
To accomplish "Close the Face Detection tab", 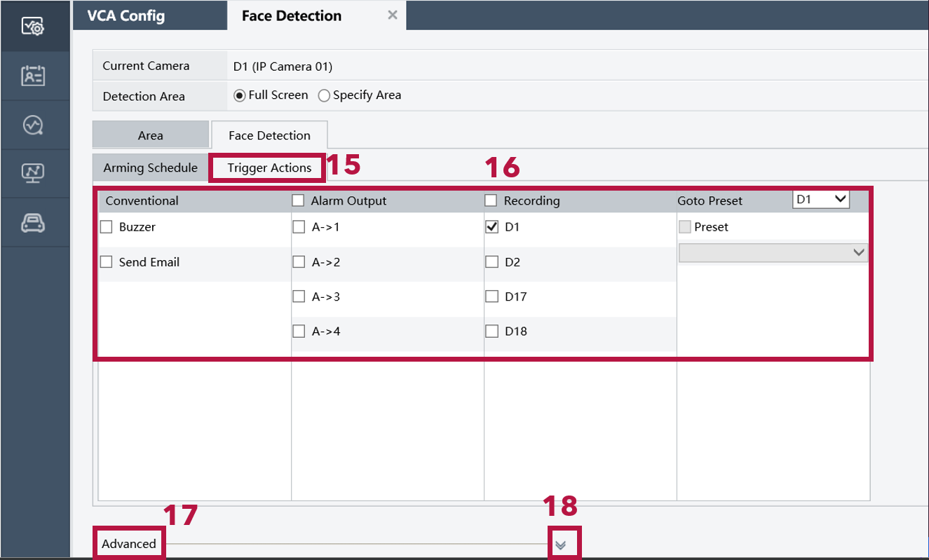I will [393, 15].
